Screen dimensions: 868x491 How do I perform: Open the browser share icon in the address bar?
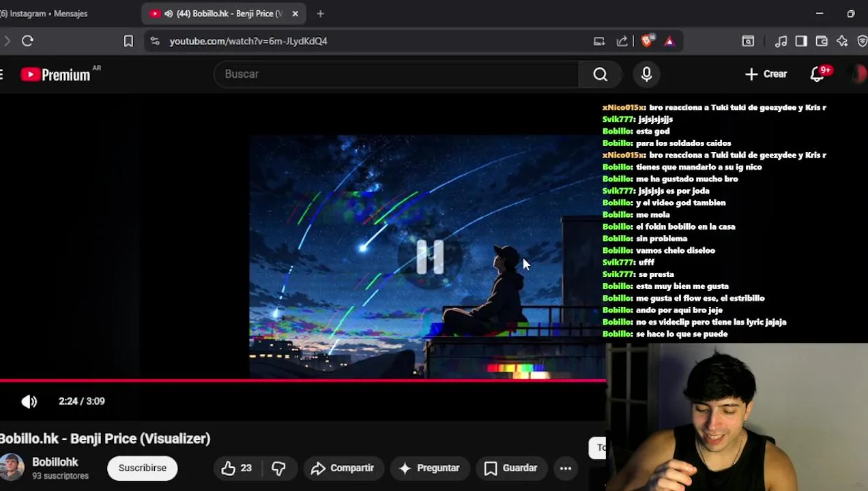tap(622, 41)
